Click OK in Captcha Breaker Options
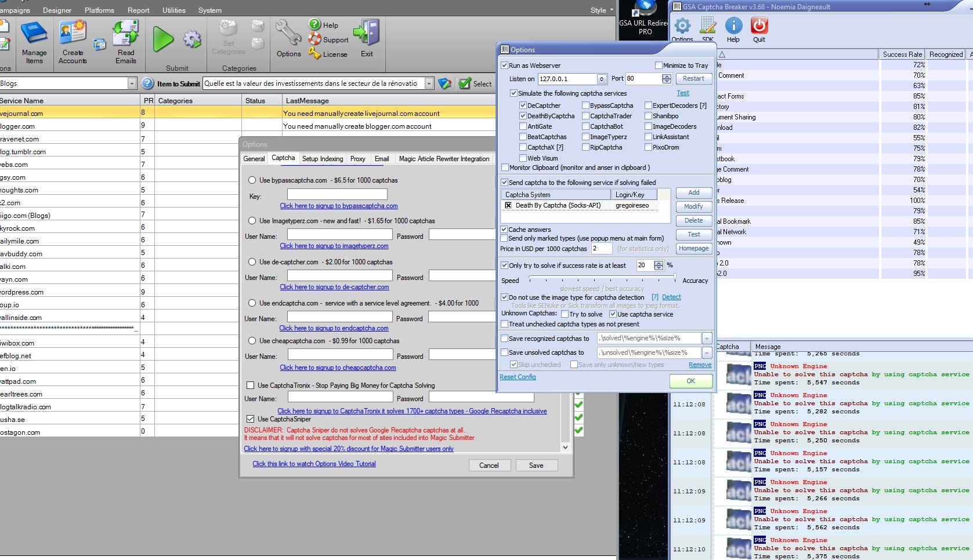Viewport: 973px width, 560px height. click(x=690, y=381)
